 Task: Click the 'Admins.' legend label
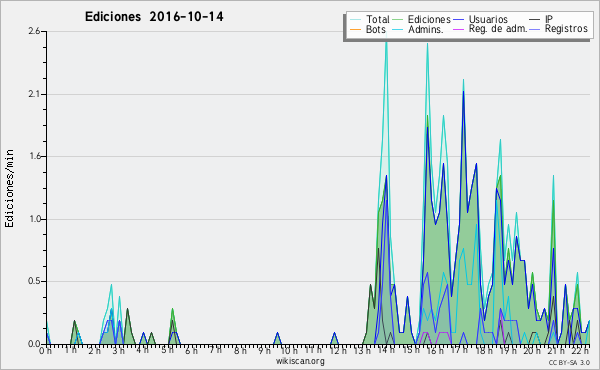click(426, 29)
